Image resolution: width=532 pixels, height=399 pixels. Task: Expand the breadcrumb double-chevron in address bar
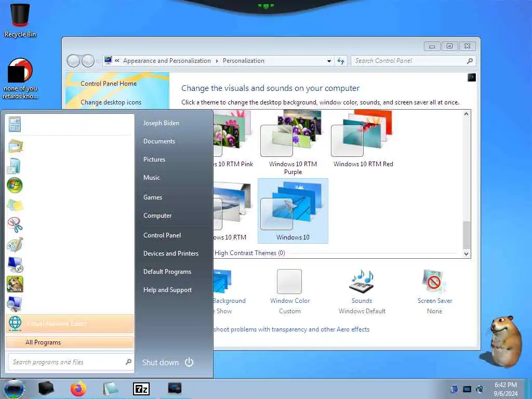click(117, 61)
